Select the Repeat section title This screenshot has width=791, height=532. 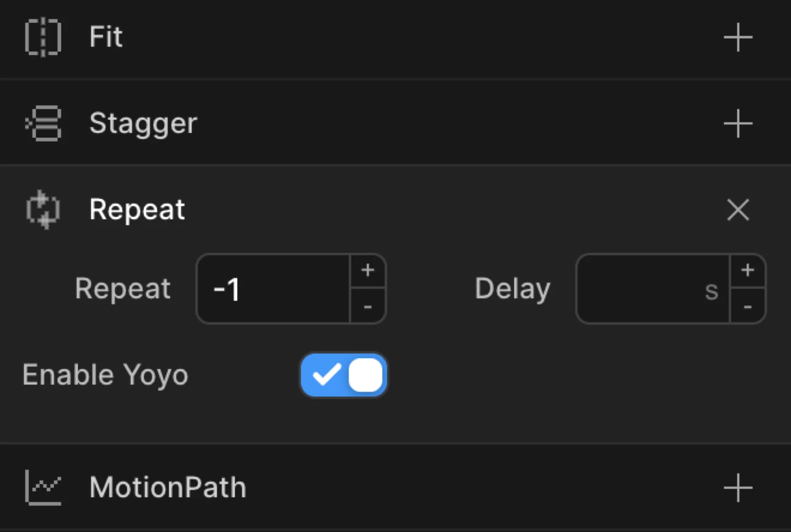(137, 210)
